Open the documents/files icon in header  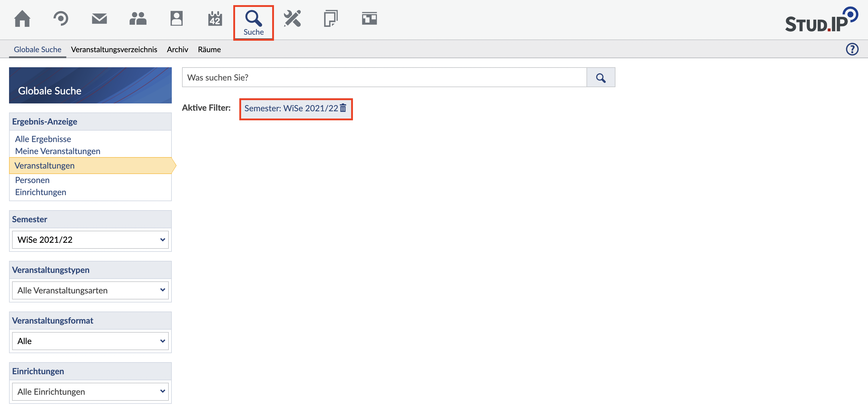[330, 19]
